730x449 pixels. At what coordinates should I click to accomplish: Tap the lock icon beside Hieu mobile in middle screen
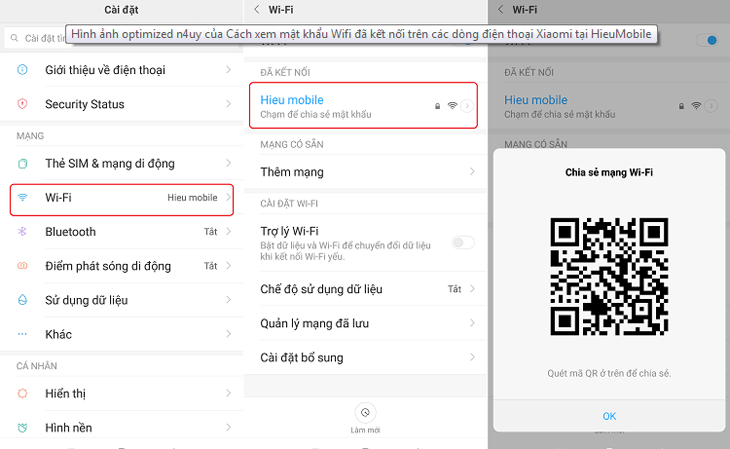click(x=437, y=106)
